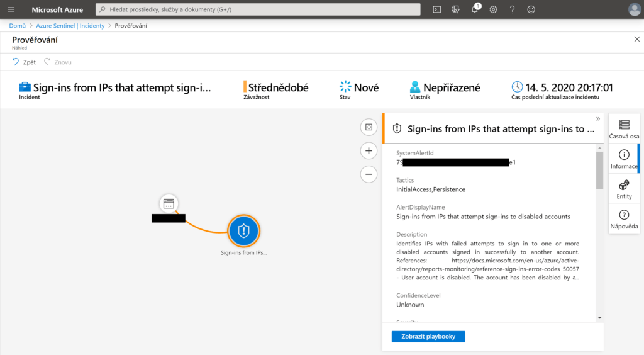
Task: Open help question mark icon in header
Action: coord(513,9)
